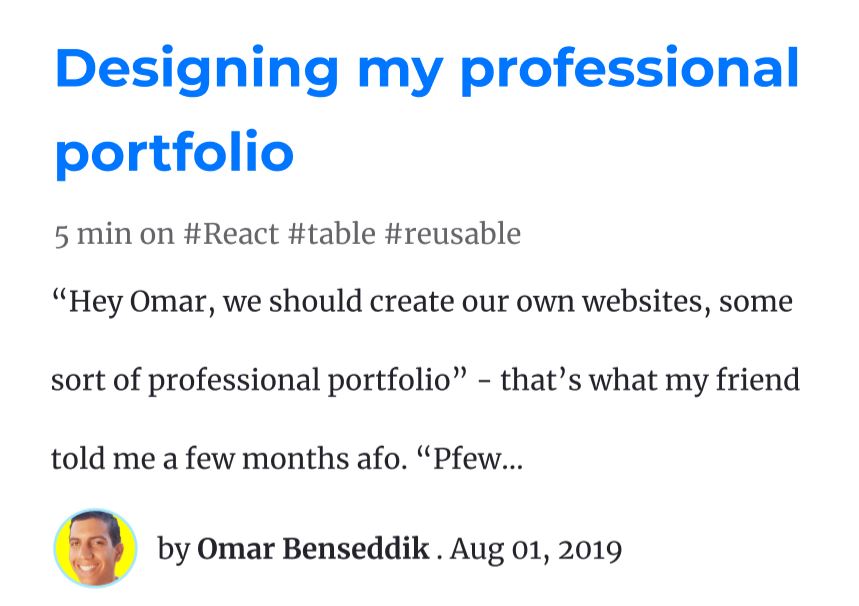Click the word 'portfolio' on the title's second line

coord(175,152)
